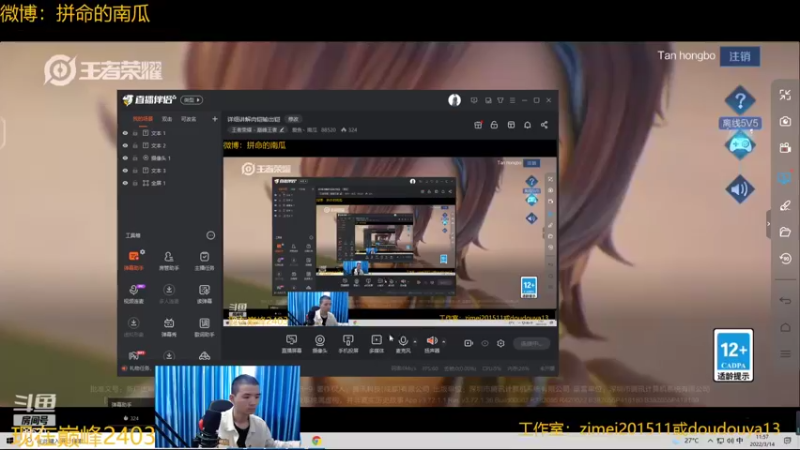This screenshot has width=800, height=450.
Task: Click 修改 to edit stream title
Action: point(293,119)
